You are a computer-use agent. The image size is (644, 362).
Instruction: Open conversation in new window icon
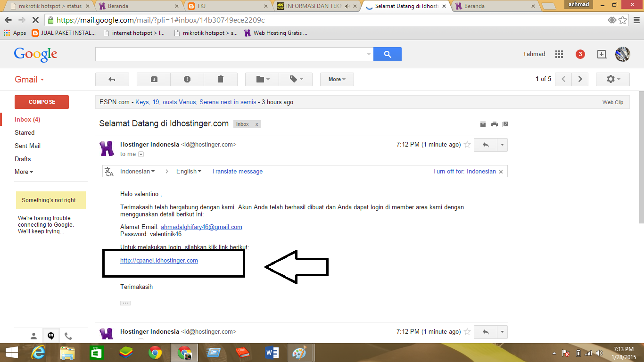pos(505,124)
